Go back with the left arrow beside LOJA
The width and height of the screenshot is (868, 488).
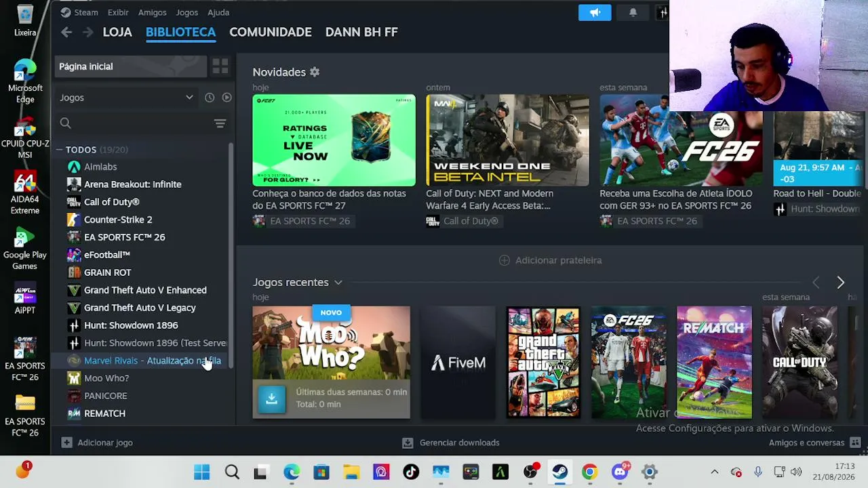[x=66, y=32]
